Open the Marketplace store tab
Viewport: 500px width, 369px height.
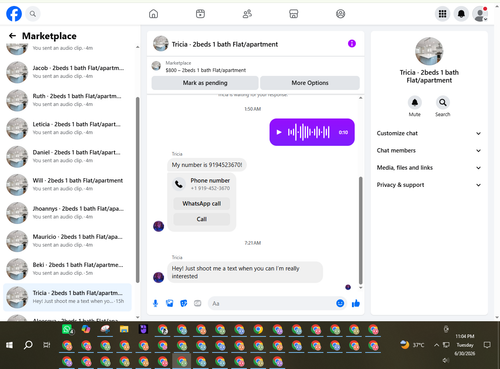[x=294, y=14]
